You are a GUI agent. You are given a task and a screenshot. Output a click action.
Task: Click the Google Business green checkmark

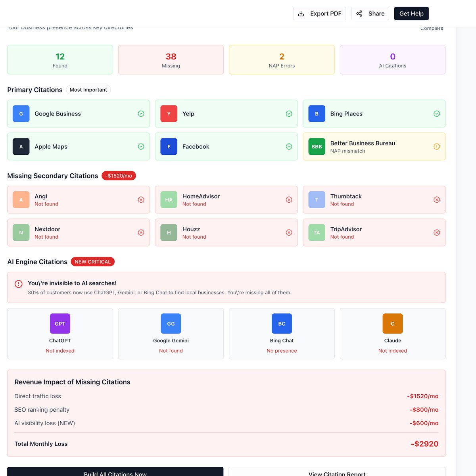(141, 113)
